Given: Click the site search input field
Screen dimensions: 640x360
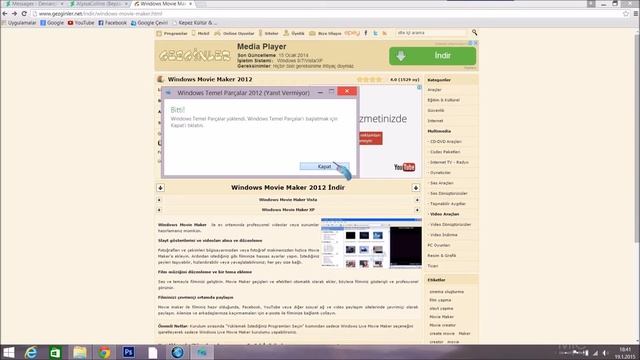Looking at the screenshot, I should coord(431,33).
